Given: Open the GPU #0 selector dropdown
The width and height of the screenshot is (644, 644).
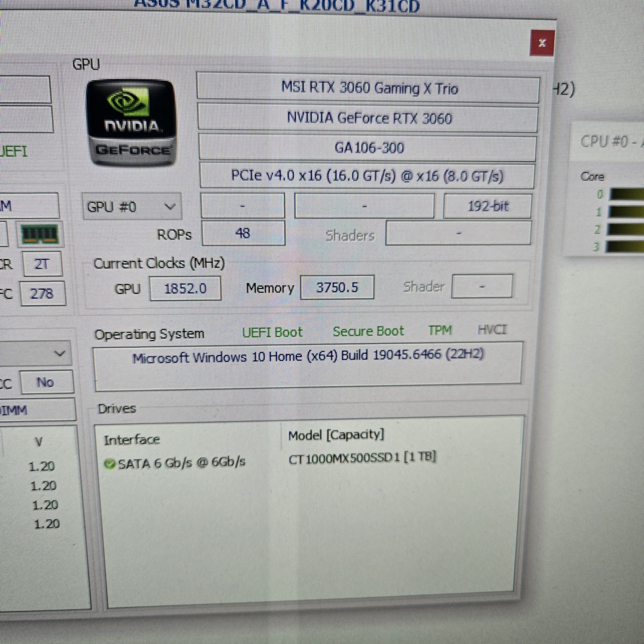Looking at the screenshot, I should 132,207.
